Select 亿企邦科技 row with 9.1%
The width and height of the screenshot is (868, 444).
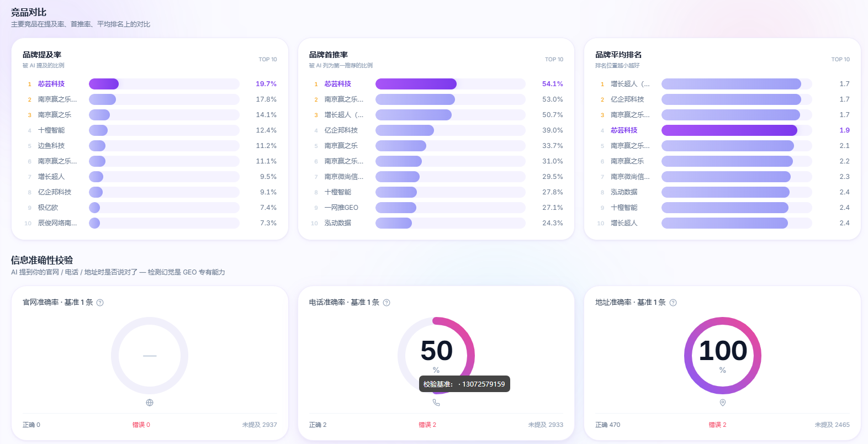pos(150,192)
